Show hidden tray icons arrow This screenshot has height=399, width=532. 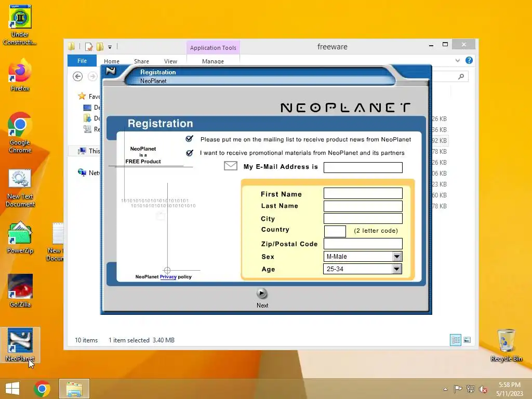pos(445,389)
